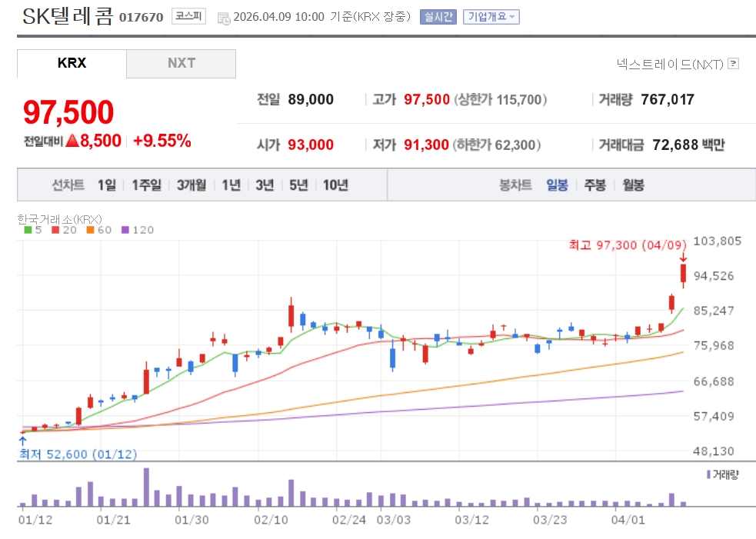This screenshot has height=539, width=756.
Task: Click the blue arrow at 최저 52,600
Action: 22,440
